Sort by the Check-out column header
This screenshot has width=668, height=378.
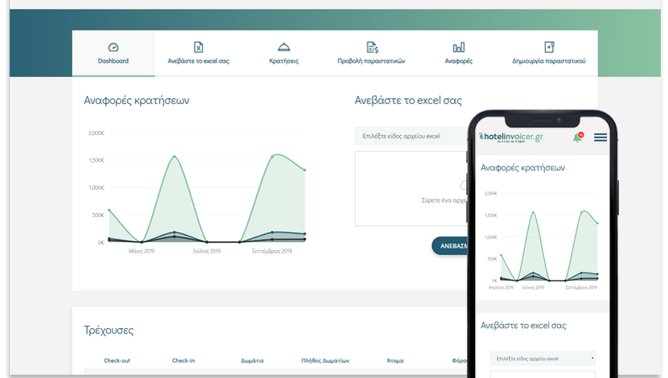click(117, 361)
